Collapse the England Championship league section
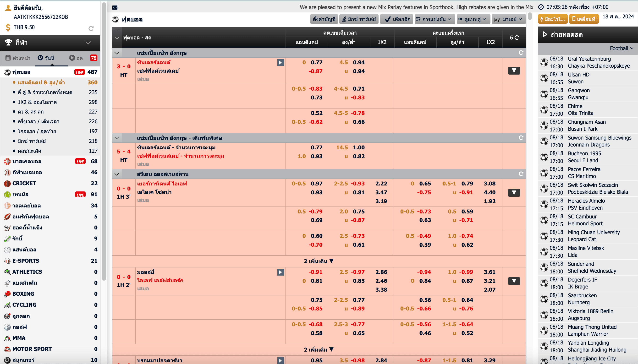The width and height of the screenshot is (638, 364). click(117, 53)
